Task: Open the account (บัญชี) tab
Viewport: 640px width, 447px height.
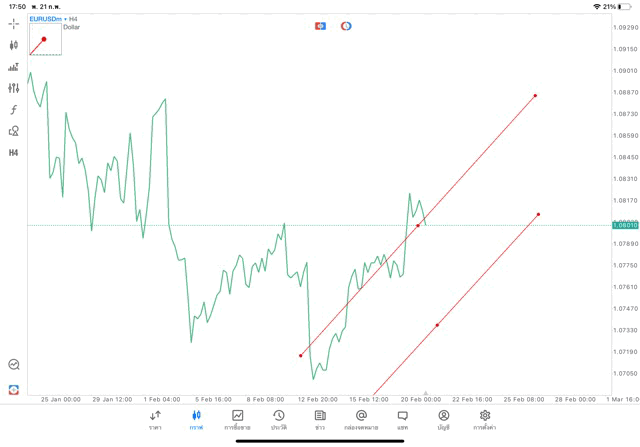Action: click(x=443, y=419)
